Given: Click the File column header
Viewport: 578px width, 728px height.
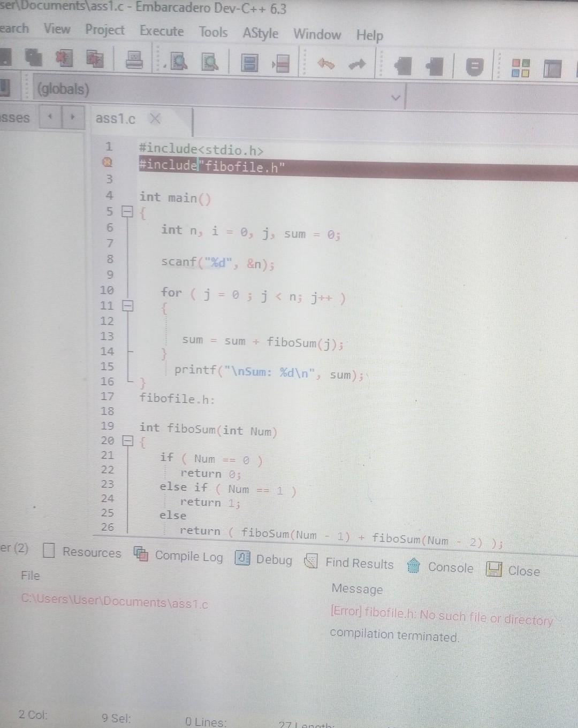Looking at the screenshot, I should pyautogui.click(x=30, y=575).
